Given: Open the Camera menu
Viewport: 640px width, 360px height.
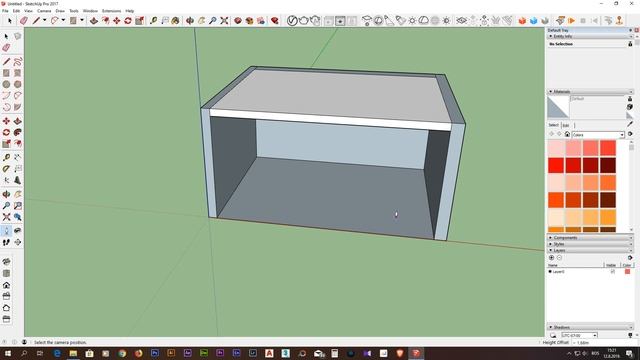Looking at the screenshot, I should tap(44, 11).
